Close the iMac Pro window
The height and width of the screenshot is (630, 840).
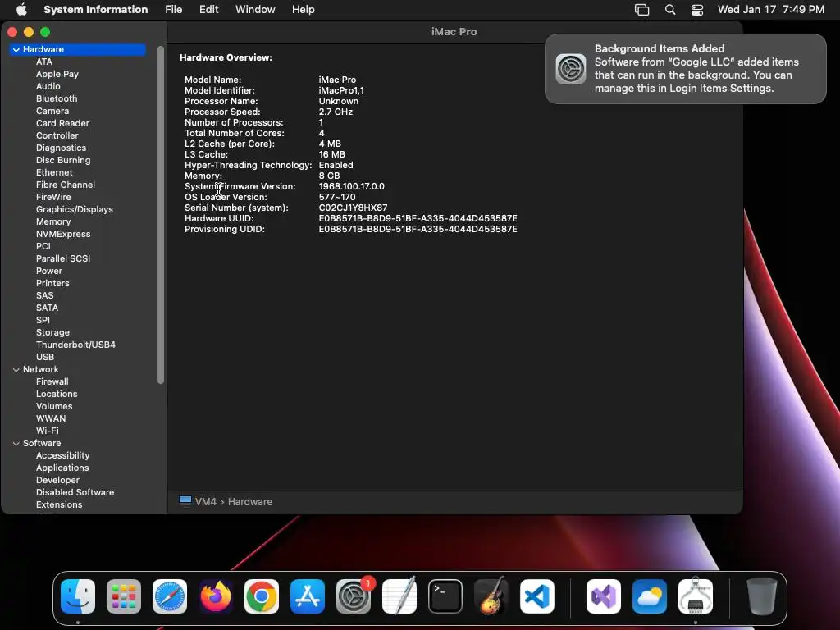point(12,32)
